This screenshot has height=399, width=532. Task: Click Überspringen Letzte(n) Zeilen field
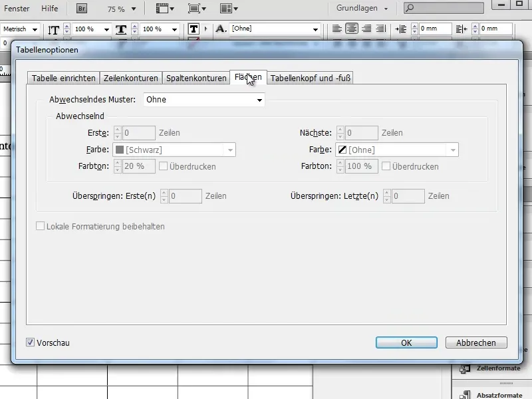pyautogui.click(x=408, y=196)
